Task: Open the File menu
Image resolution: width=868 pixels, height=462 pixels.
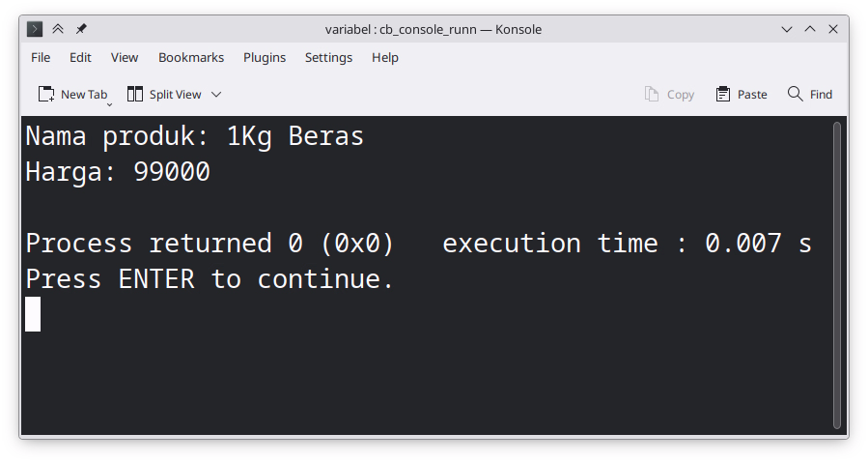Action: coord(41,57)
